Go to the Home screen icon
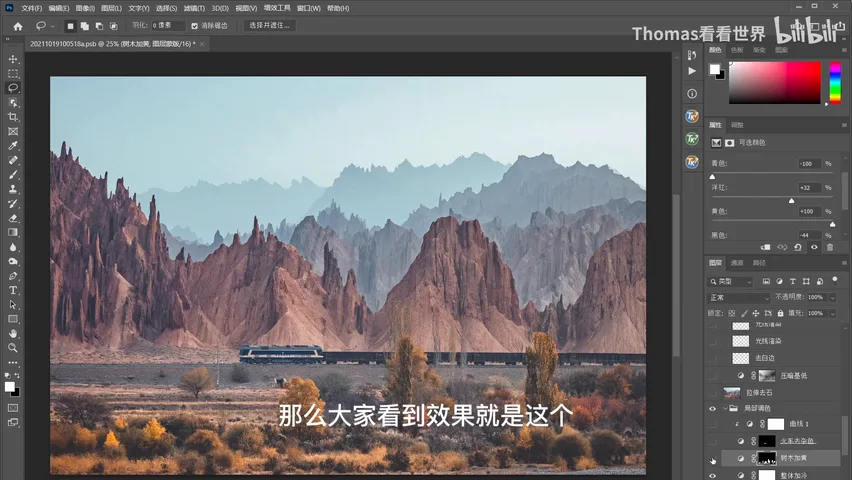Screen dimensions: 852x480 point(18,26)
